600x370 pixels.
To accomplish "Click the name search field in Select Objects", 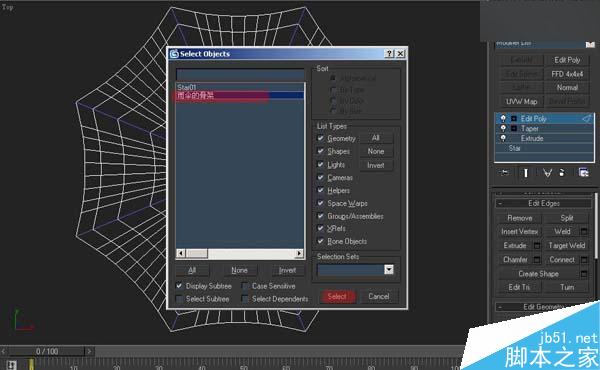I will [240, 74].
